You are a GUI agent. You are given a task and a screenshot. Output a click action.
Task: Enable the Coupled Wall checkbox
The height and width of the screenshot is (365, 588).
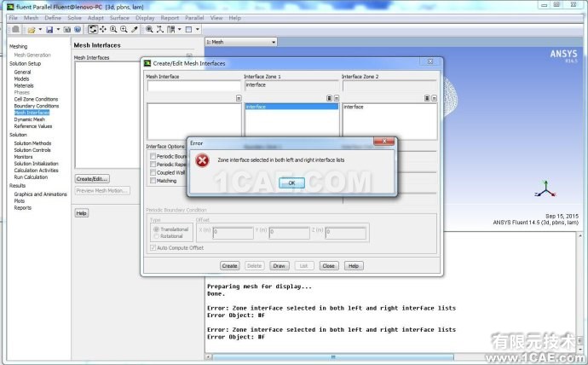(153, 172)
